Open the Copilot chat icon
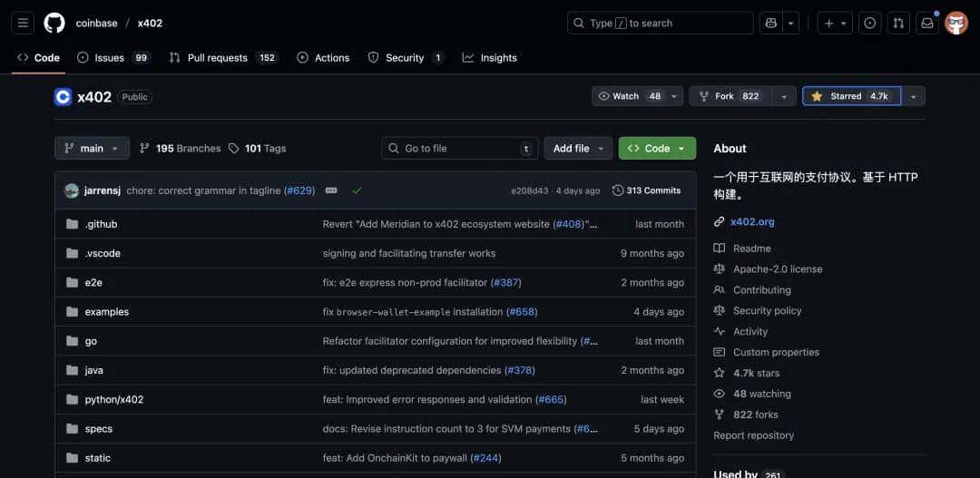 (x=770, y=23)
